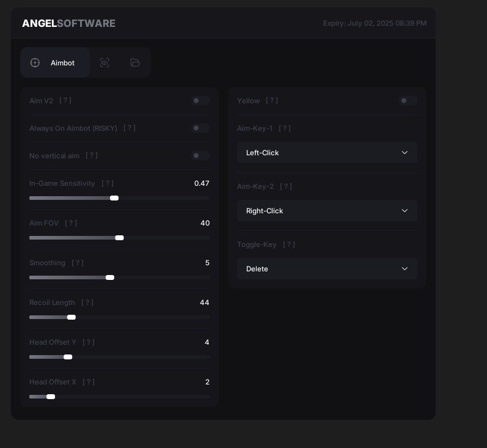
Task: Show the help [?] for Smoothing
Action: pos(78,263)
